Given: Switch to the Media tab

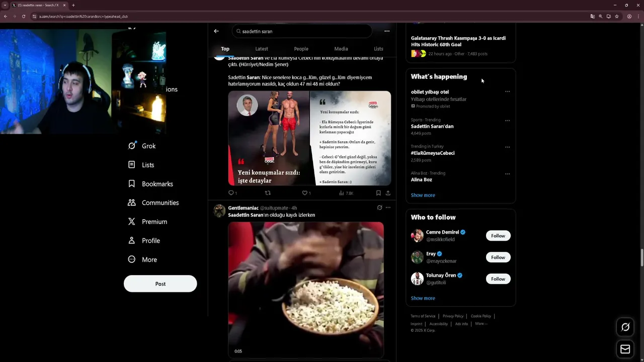Looking at the screenshot, I should [341, 49].
